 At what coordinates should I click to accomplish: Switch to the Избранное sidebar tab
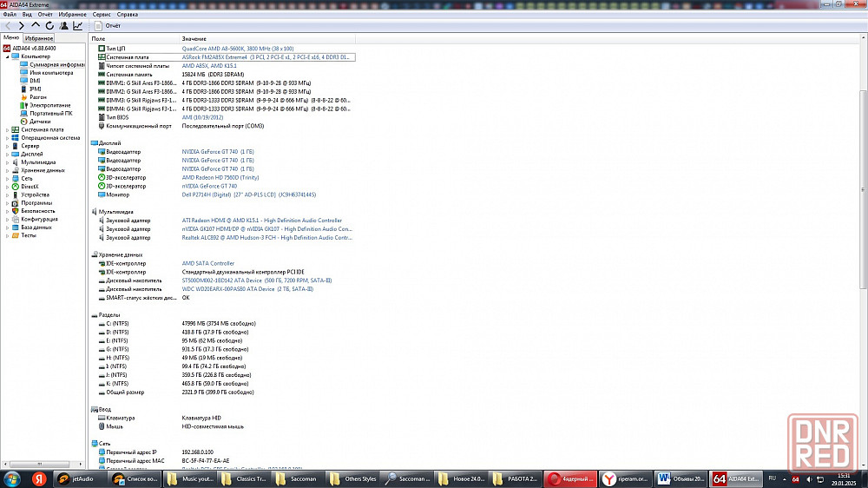(39, 38)
